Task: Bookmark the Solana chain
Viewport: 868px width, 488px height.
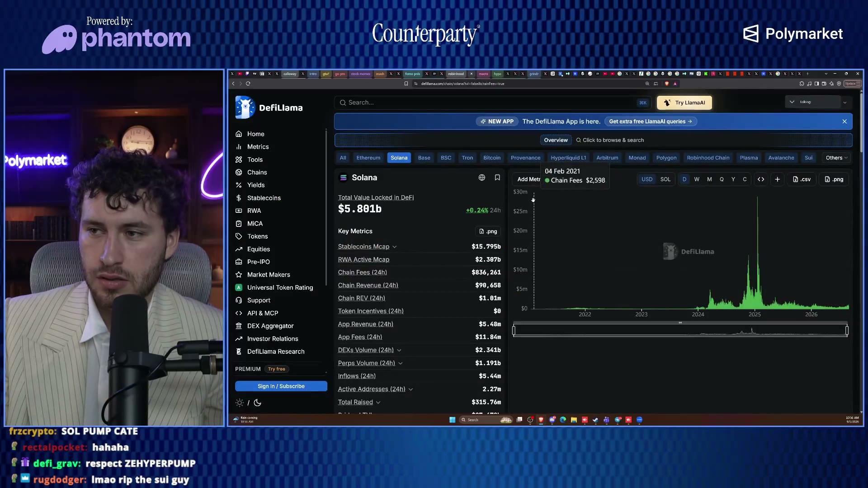Action: click(497, 178)
